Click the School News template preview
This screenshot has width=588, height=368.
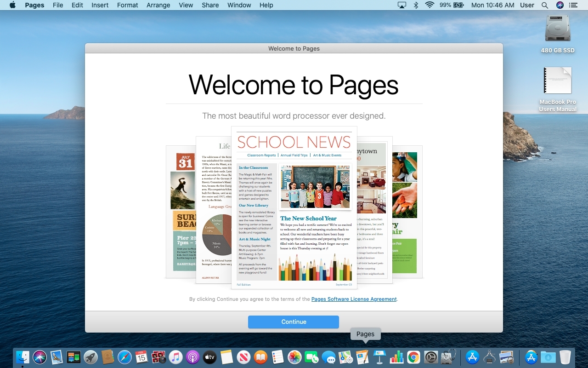(294, 208)
